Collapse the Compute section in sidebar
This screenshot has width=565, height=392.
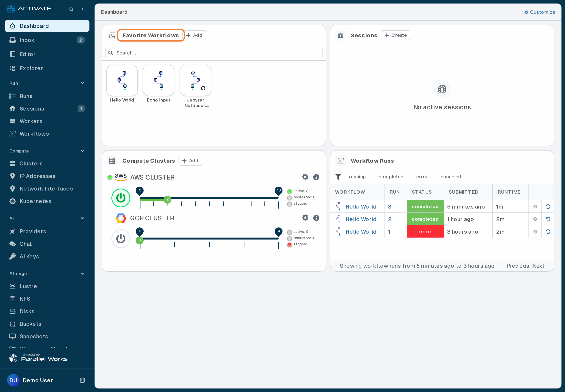coord(82,151)
